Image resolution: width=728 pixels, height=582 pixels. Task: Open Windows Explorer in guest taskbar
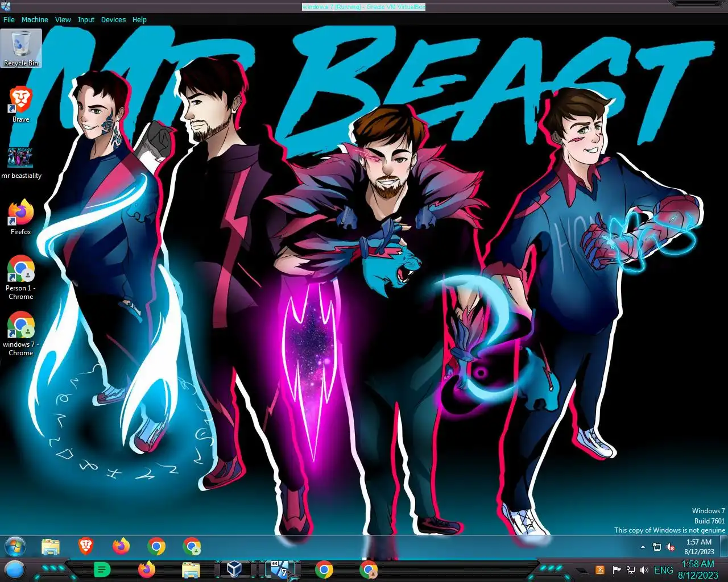[x=51, y=547]
